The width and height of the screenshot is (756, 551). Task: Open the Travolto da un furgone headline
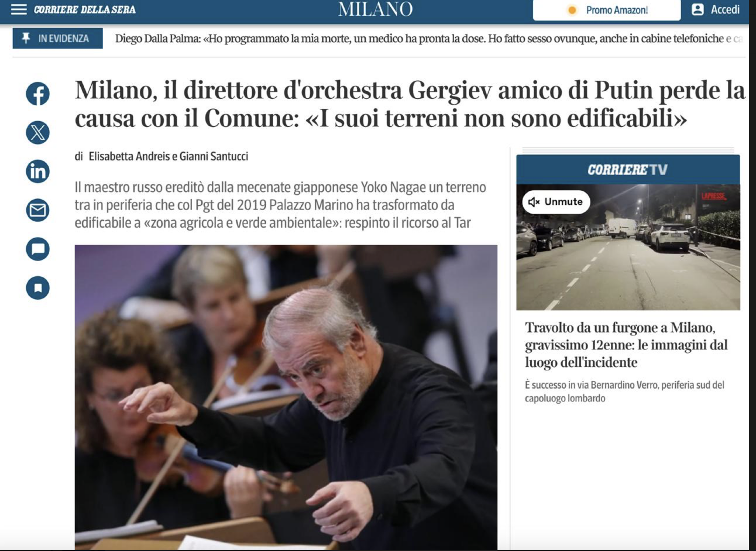(626, 345)
